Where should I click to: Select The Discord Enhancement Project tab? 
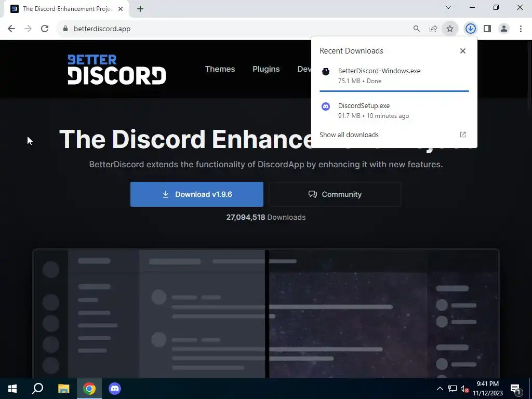(x=66, y=9)
